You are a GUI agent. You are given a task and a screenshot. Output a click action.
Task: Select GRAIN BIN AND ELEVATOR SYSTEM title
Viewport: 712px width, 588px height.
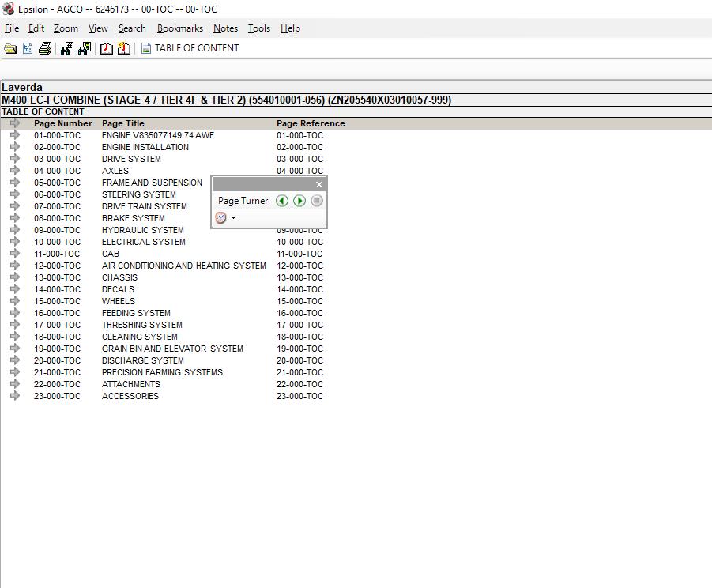(172, 349)
